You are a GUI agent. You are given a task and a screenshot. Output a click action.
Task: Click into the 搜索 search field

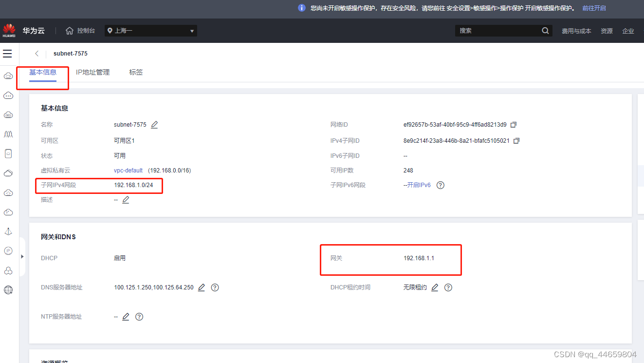coord(498,31)
